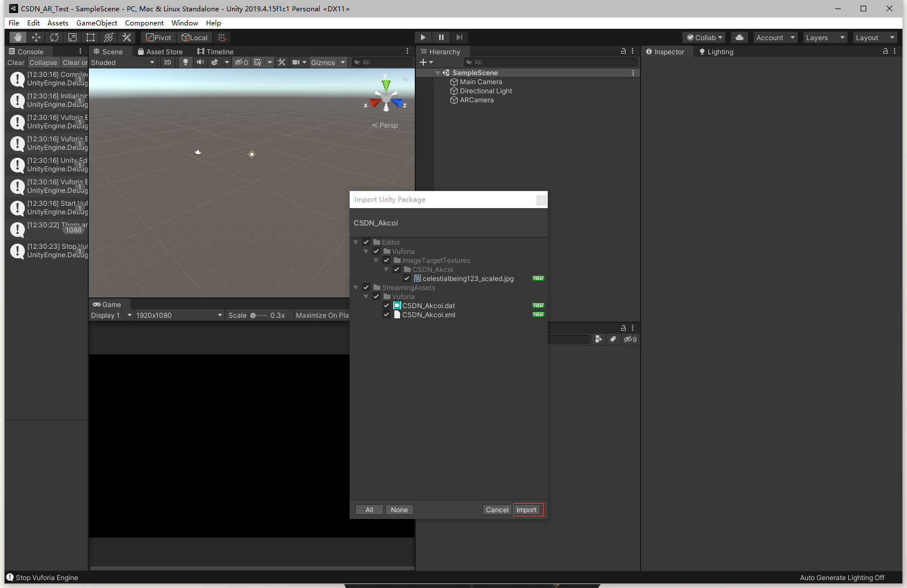Select ARCamera in the Hierarchy
The height and width of the screenshot is (588, 907).
point(477,100)
